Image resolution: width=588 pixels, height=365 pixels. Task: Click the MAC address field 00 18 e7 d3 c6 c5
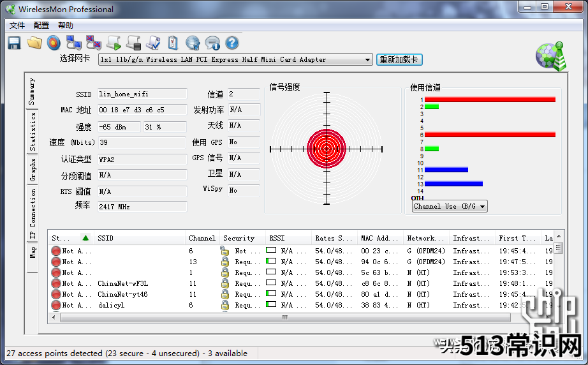[x=142, y=110]
